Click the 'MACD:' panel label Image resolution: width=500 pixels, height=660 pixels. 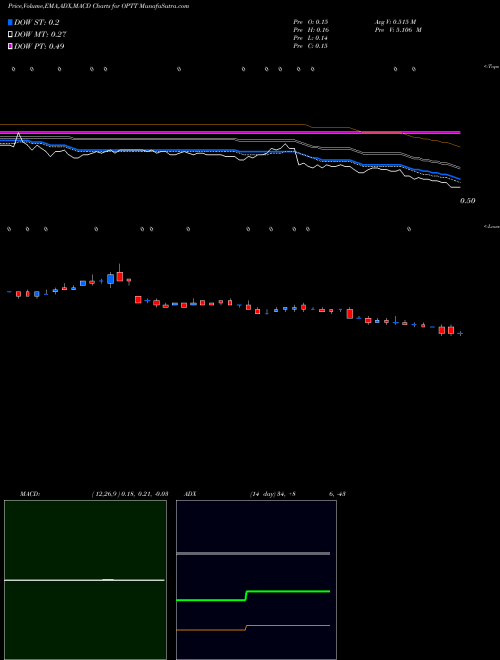pos(30,494)
